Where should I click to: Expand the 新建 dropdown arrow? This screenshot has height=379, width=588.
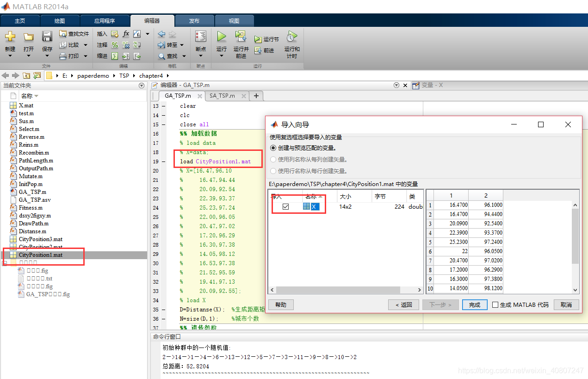(10, 56)
